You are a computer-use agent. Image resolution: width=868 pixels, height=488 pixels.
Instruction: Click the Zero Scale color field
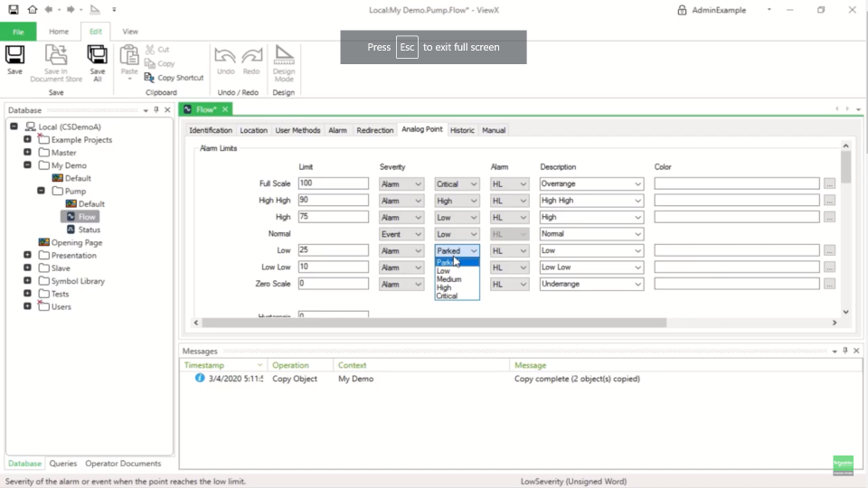pyautogui.click(x=737, y=284)
